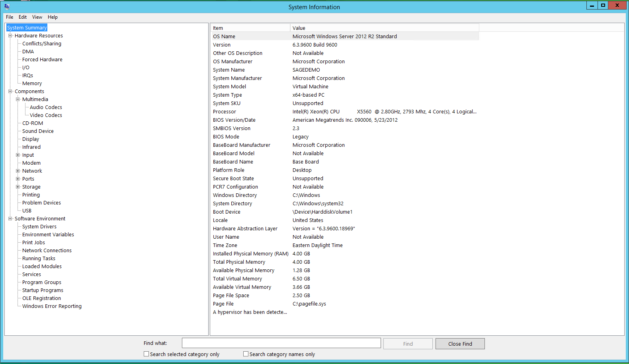Click into the 'Find what' text field

pos(281,343)
